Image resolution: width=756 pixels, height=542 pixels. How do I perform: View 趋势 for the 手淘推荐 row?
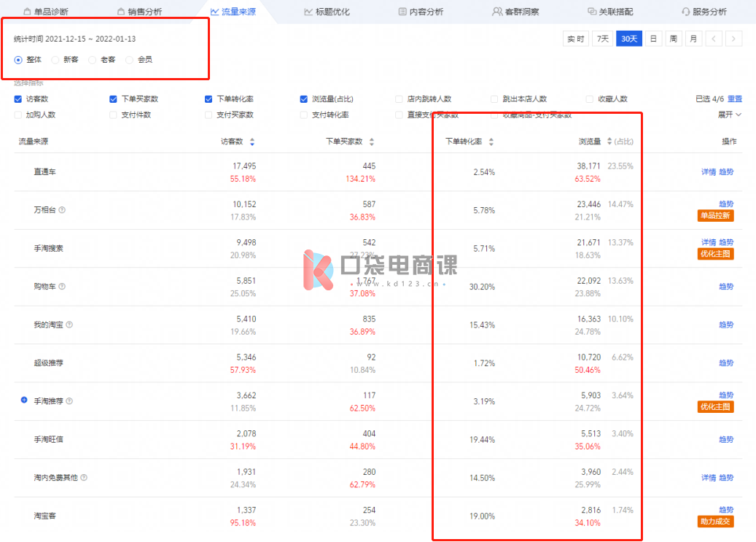pos(726,395)
